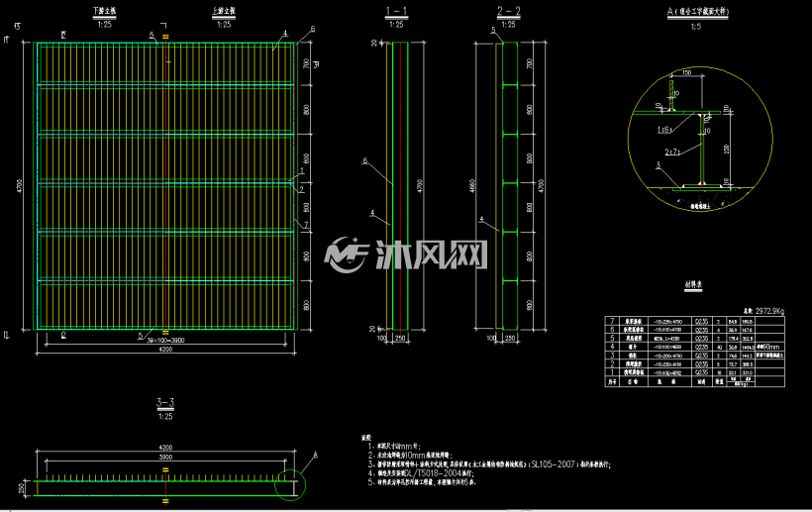This screenshot has height=512, width=812.
Task: Click the '150' dimension in detail A
Action: coord(686,73)
